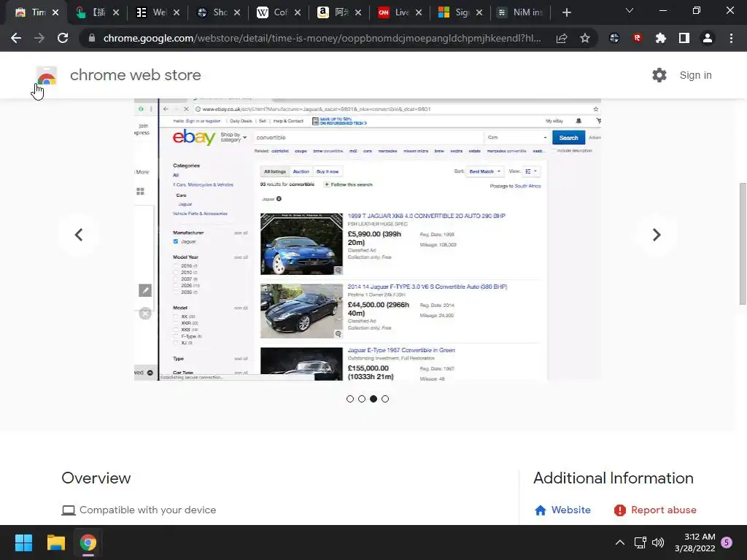
Task: Toggle the browser side panel icon
Action: 684,38
